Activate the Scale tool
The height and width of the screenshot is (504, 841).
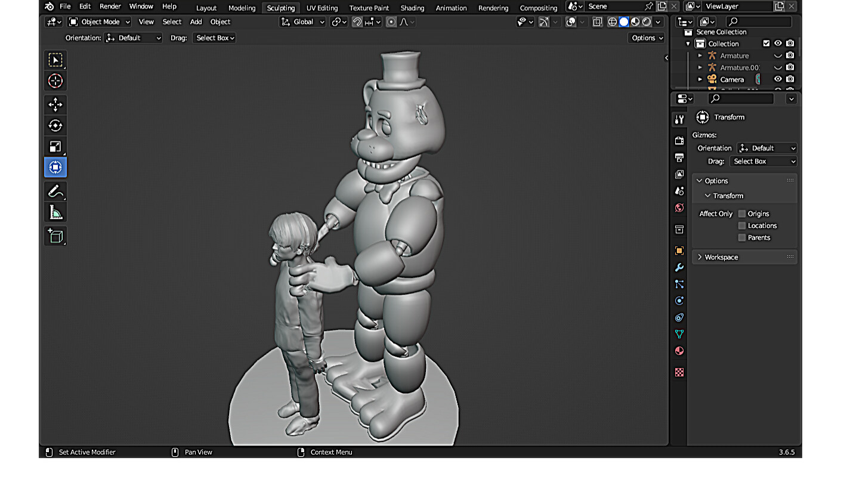point(55,147)
